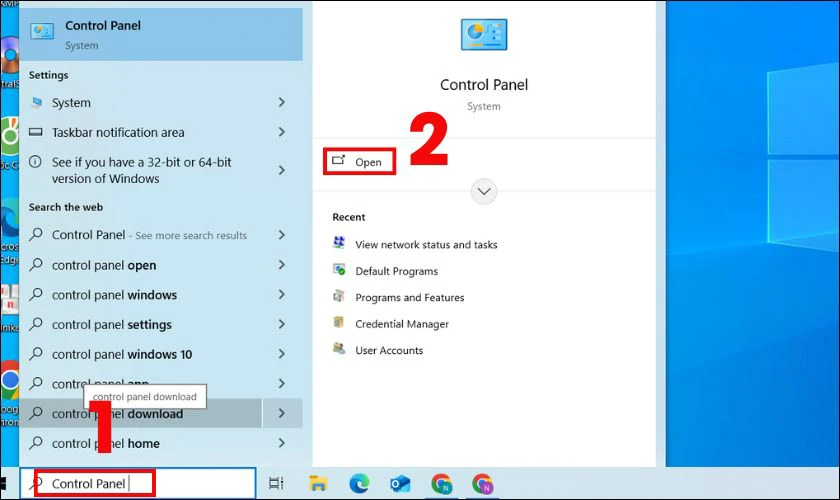This screenshot has height=500, width=840.
Task: Expand the Taskbar notification area arrow
Action: point(282,132)
